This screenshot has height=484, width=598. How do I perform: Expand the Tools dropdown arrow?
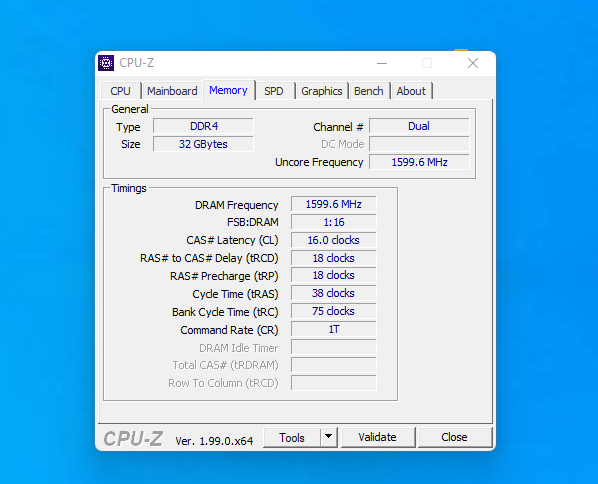pos(329,437)
